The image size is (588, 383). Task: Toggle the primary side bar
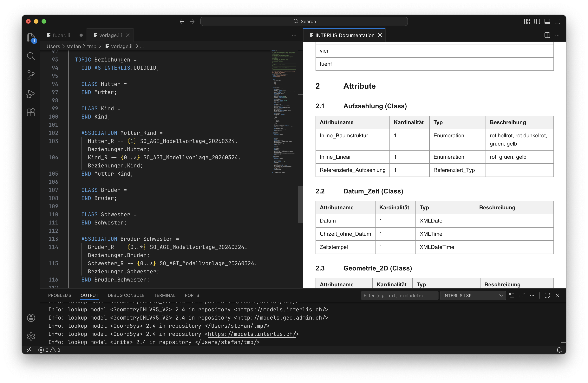pos(537,22)
